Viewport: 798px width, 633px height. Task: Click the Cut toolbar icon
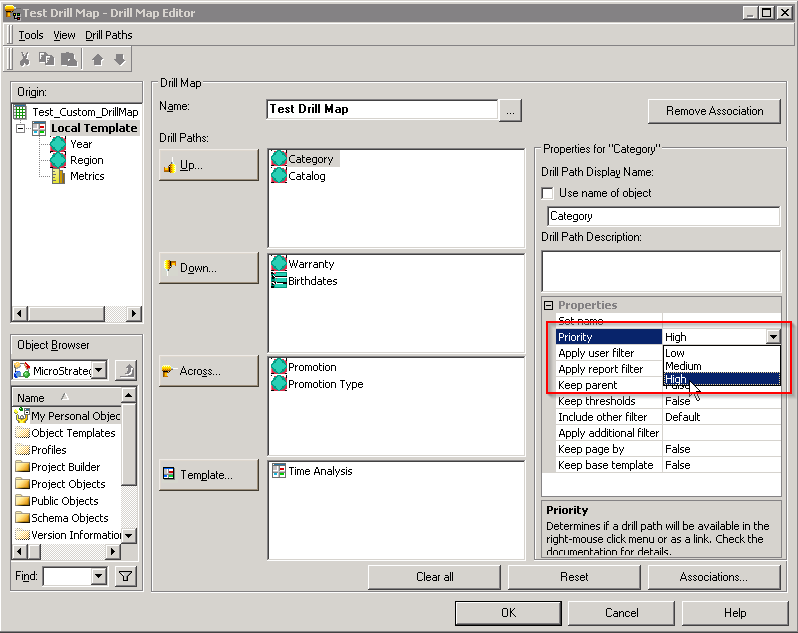(x=25, y=60)
